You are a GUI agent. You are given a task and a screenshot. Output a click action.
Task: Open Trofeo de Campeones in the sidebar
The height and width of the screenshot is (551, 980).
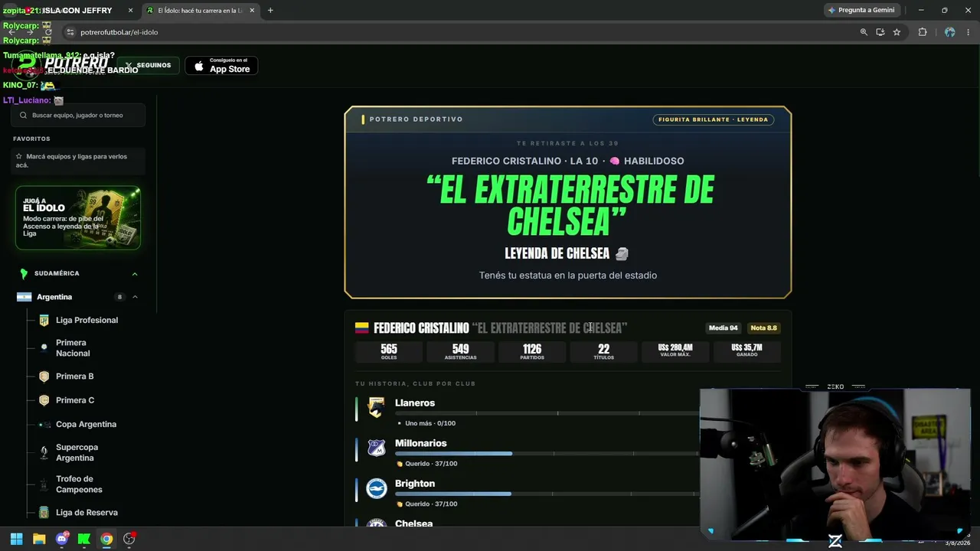point(79,484)
